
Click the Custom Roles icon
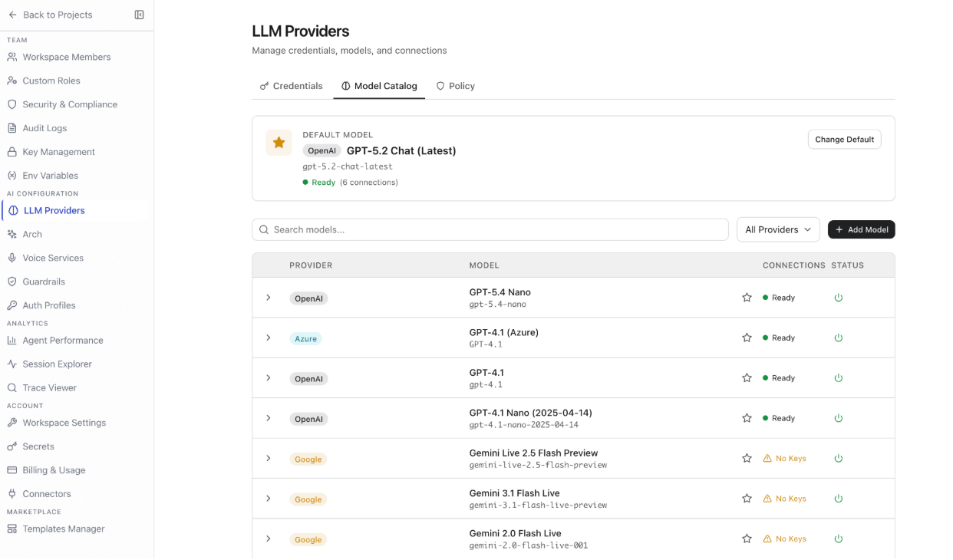click(12, 81)
